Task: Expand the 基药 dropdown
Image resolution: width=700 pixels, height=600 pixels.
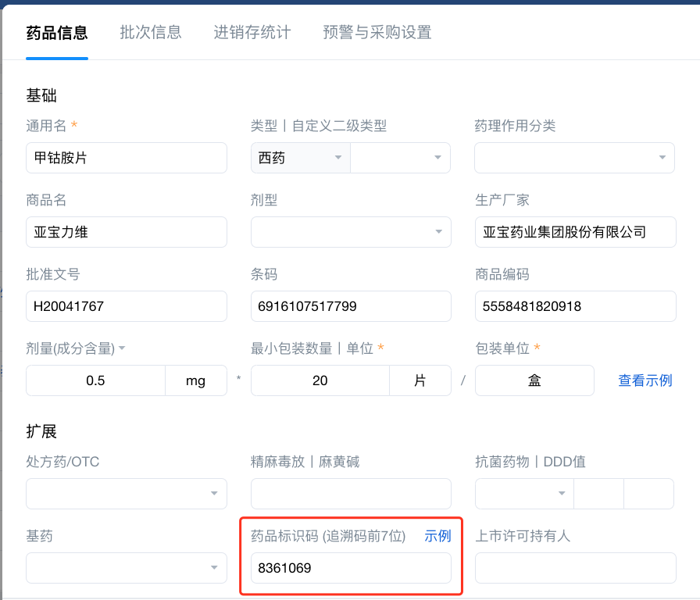Action: (127, 568)
